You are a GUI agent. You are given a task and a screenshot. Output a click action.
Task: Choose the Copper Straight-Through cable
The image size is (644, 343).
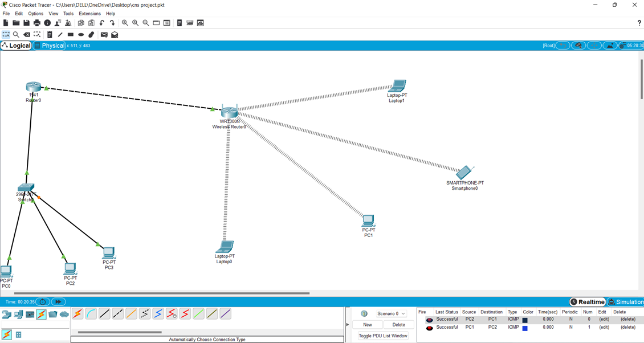(x=104, y=314)
